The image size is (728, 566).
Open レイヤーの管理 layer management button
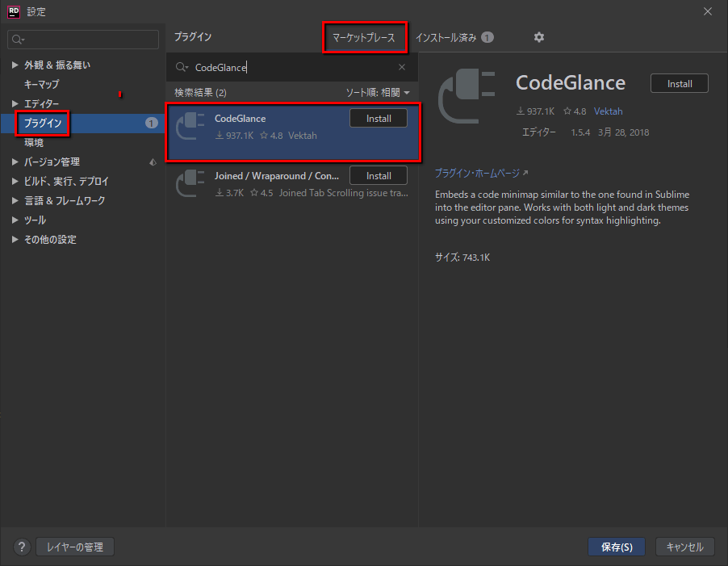tap(75, 547)
